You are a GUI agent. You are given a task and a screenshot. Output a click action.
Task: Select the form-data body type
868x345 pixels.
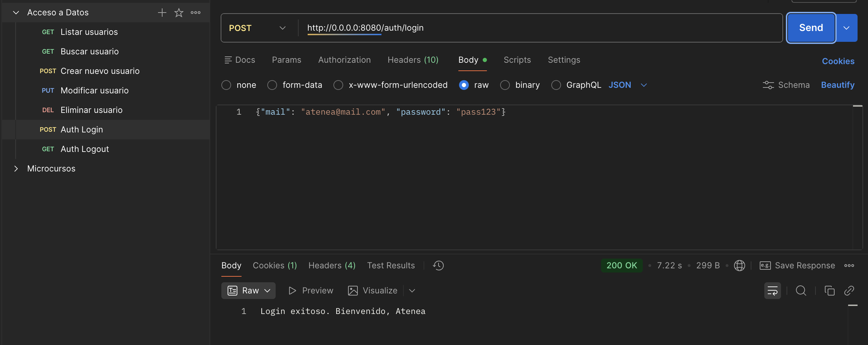[272, 85]
